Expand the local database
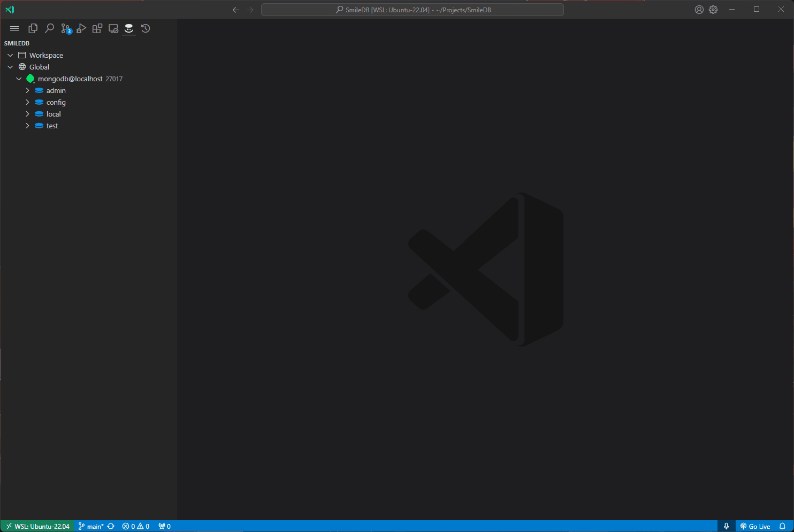Screen dimensions: 794x532 (x=27, y=114)
